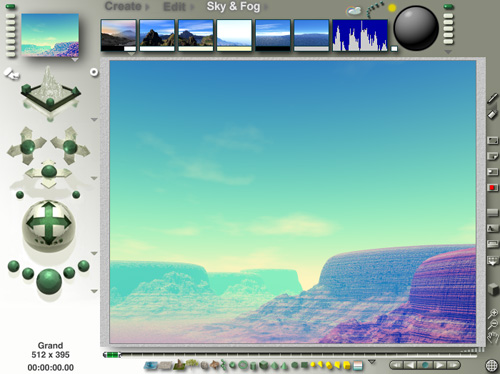Select water plane icon in selection palette
Screen dimensions: 500x374
tap(151, 366)
